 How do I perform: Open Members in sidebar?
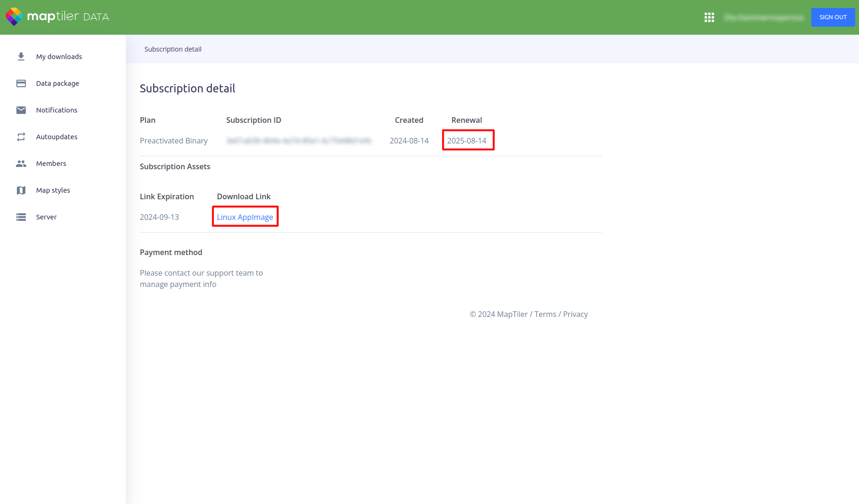click(x=51, y=164)
